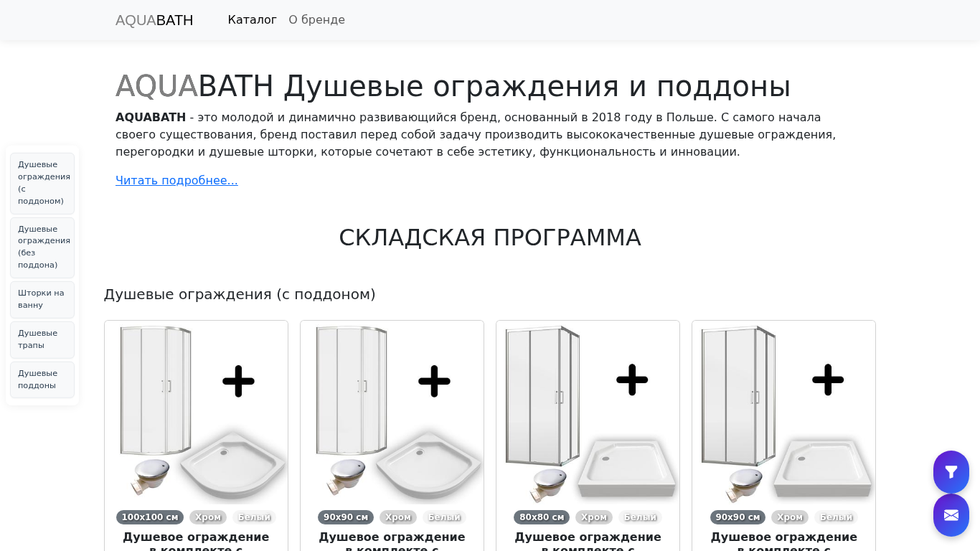Click the purple filter funnel button
Screen dimensions: 980x551
[951, 472]
